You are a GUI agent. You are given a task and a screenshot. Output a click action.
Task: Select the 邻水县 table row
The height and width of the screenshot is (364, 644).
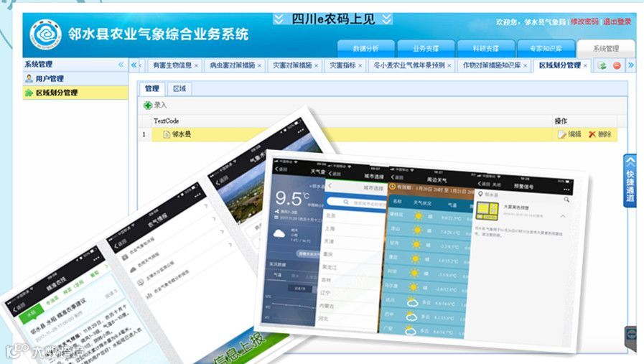[x=384, y=134]
